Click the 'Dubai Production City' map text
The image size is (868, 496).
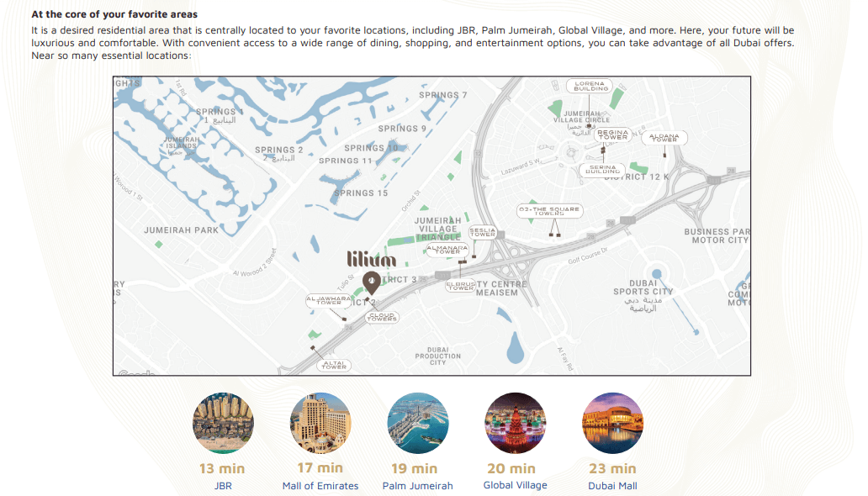pyautogui.click(x=438, y=356)
